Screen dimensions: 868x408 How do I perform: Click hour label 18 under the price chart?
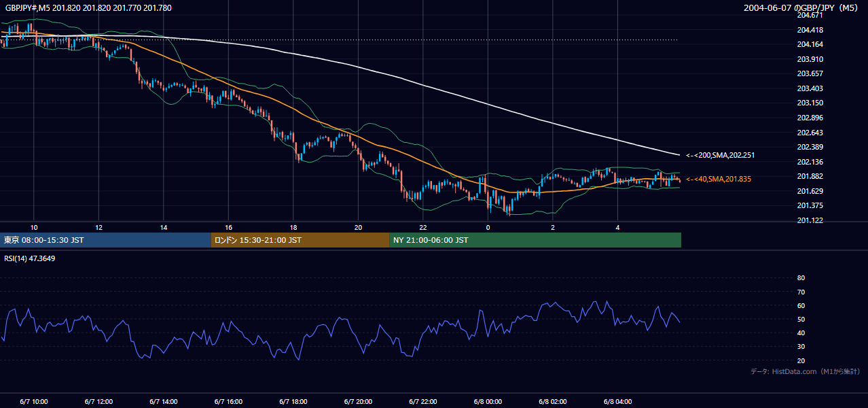(293, 227)
